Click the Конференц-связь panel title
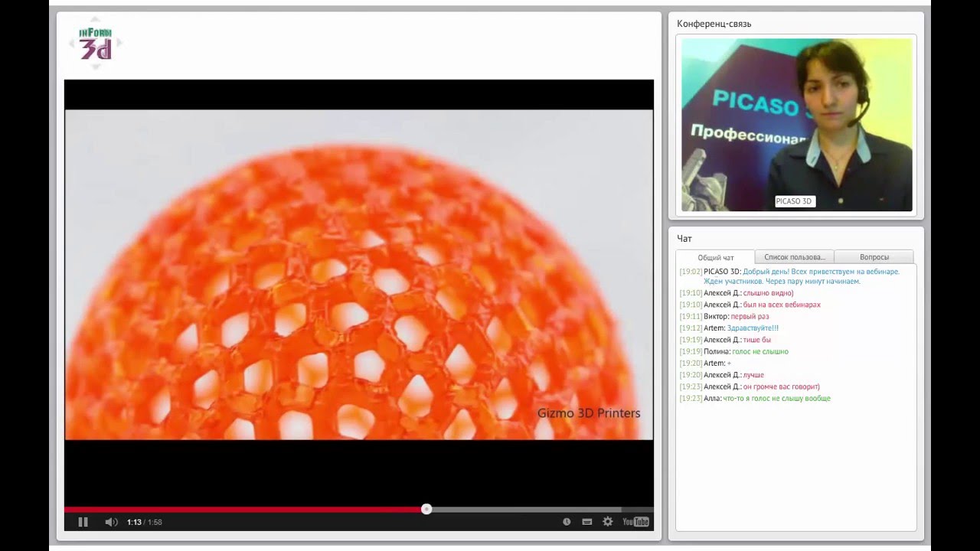Screen dimensions: 980x551 pos(714,24)
